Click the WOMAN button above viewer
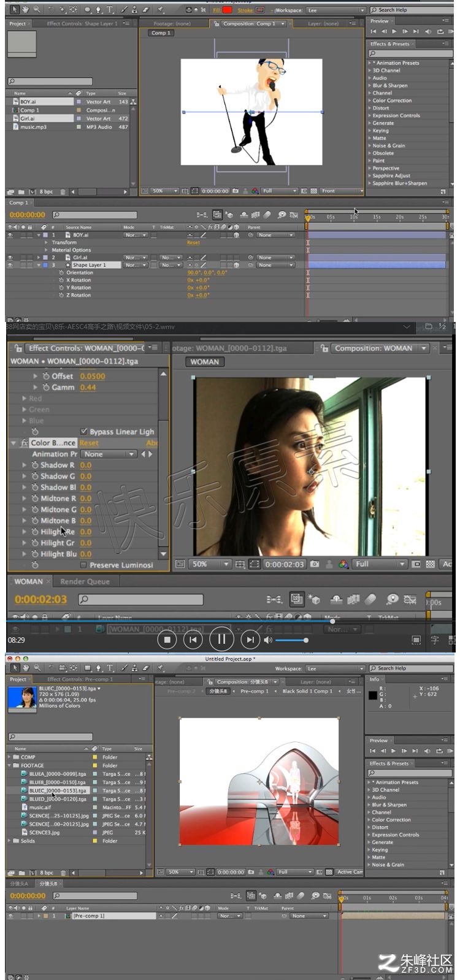This screenshot has height=980, width=460. (204, 362)
